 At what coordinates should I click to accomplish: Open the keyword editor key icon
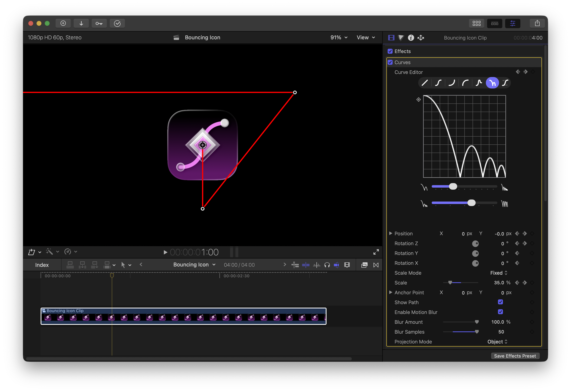[99, 23]
